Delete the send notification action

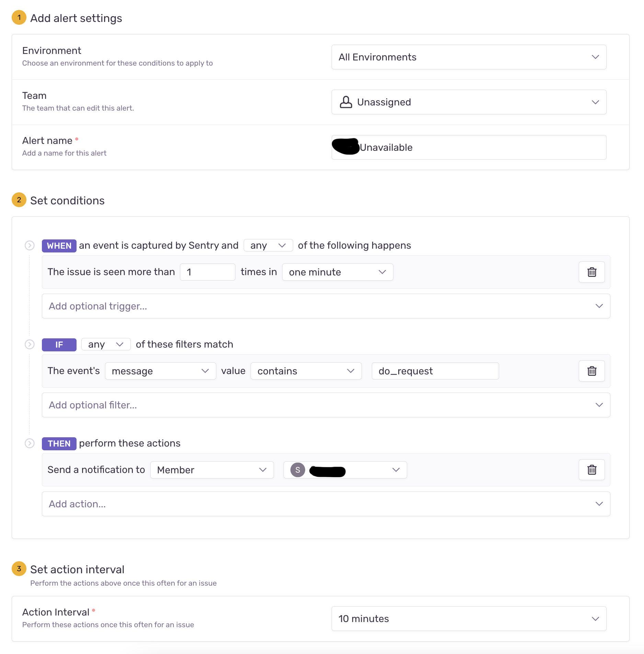(x=591, y=470)
